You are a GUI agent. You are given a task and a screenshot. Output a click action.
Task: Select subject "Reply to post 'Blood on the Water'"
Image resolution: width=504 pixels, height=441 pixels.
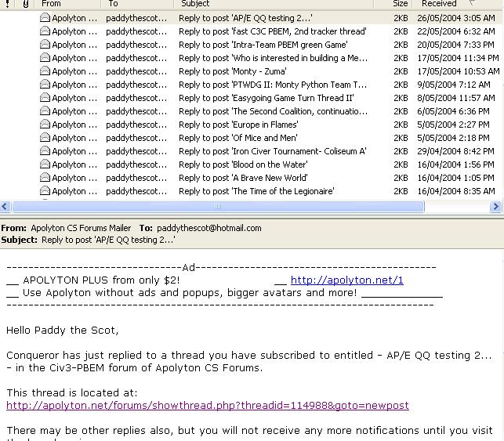(243, 164)
